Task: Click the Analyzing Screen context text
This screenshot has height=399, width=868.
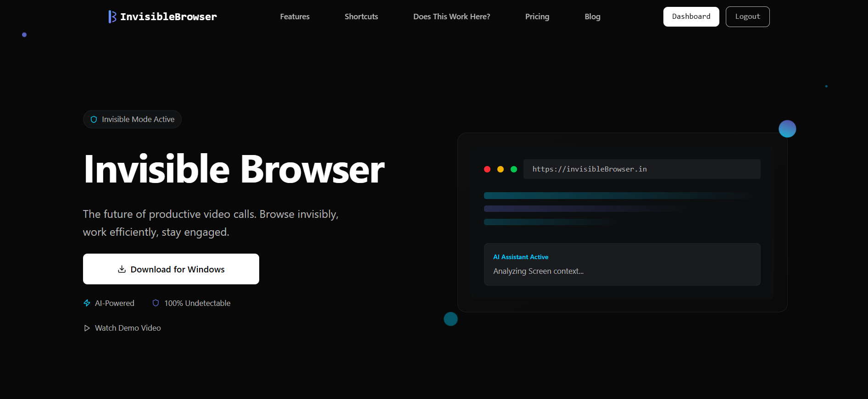Action: click(539, 271)
